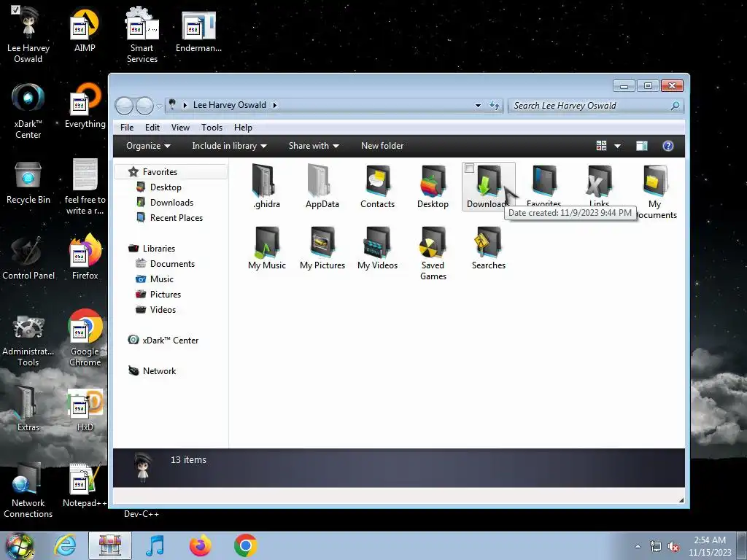Select the Control Panel desktop icon
Image resolution: width=747 pixels, height=560 pixels.
click(x=28, y=258)
